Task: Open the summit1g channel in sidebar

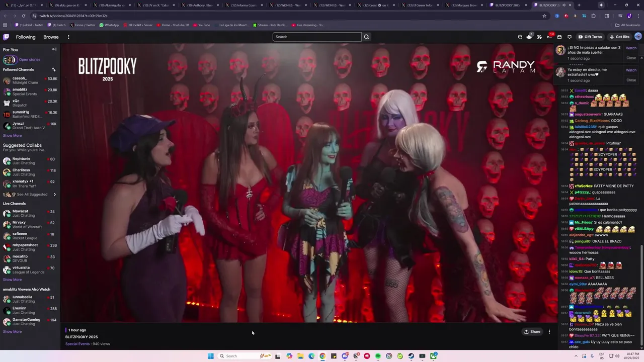Action: tap(30, 114)
